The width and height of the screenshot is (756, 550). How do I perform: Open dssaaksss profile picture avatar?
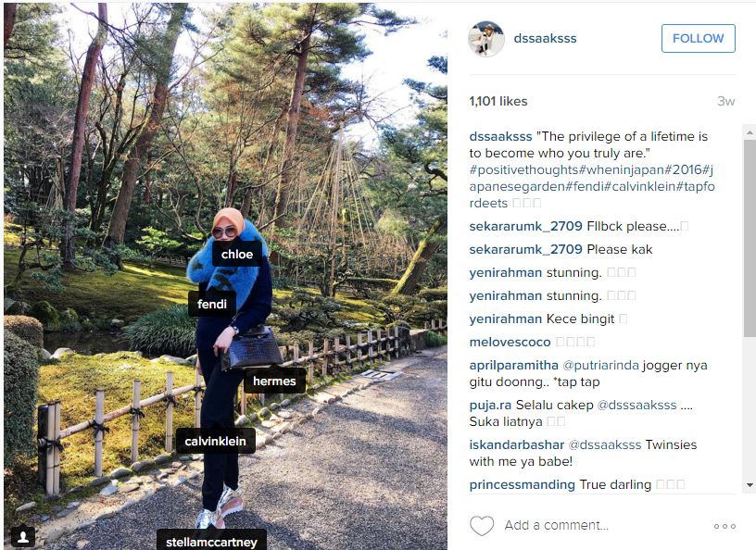click(x=486, y=39)
